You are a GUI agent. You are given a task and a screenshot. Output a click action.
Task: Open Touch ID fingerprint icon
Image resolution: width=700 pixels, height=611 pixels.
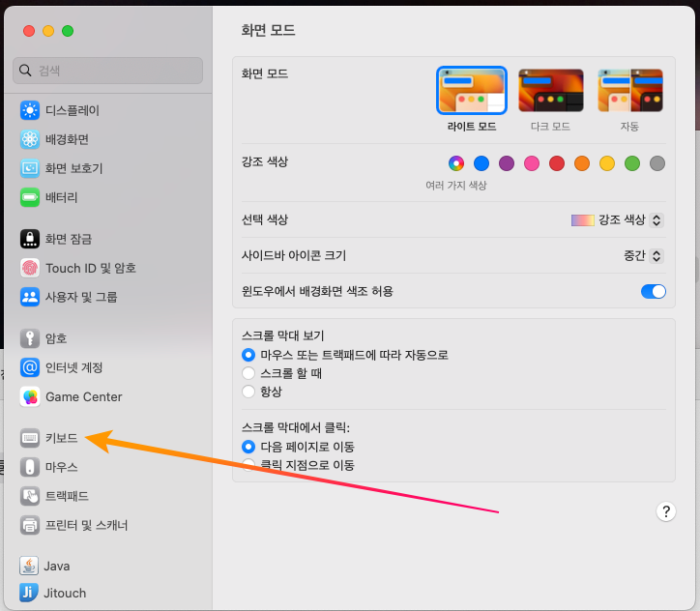[x=30, y=268]
